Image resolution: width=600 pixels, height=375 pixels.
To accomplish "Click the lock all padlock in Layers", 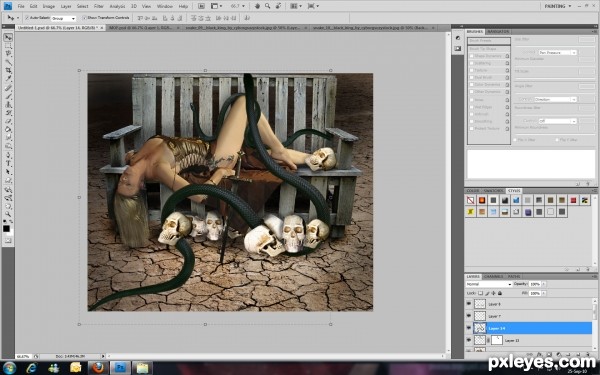I will [x=500, y=293].
